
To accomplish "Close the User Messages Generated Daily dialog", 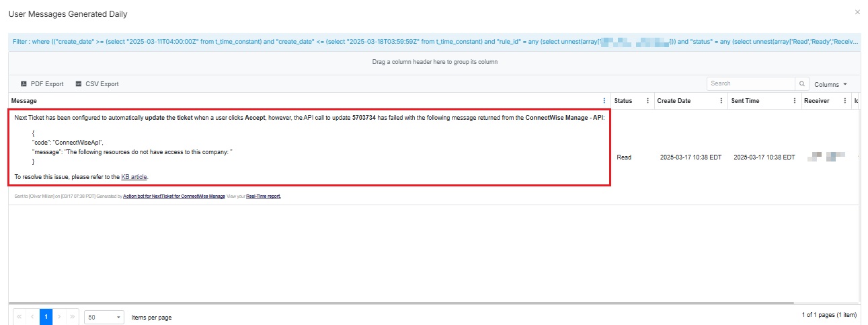I will point(857,12).
